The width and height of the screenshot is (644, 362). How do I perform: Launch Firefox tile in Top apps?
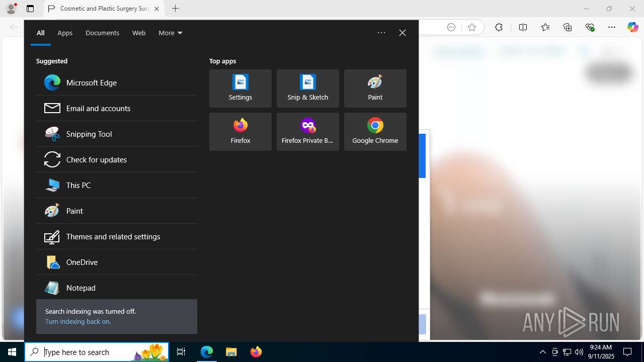click(240, 132)
